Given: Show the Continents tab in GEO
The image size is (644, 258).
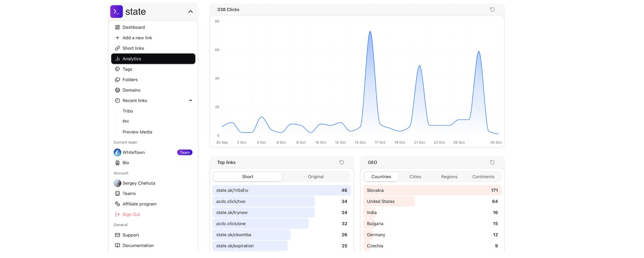Looking at the screenshot, I should click(483, 176).
